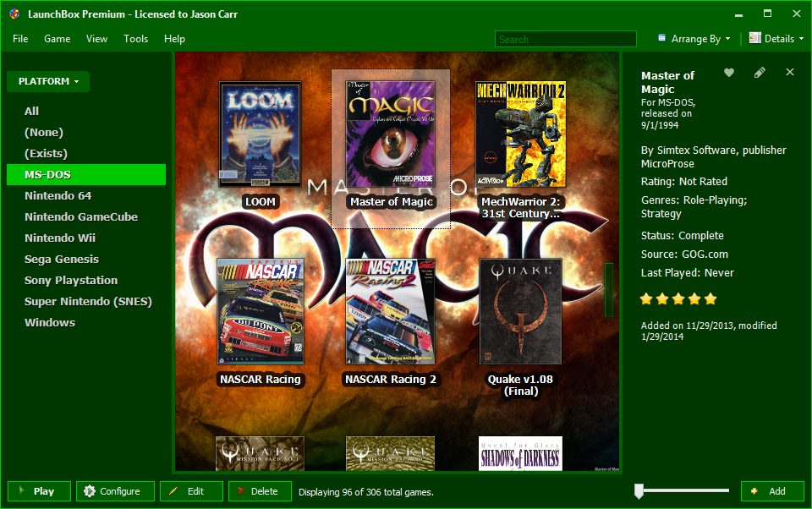
Task: Expand the Details view dropdown
Action: [776, 39]
